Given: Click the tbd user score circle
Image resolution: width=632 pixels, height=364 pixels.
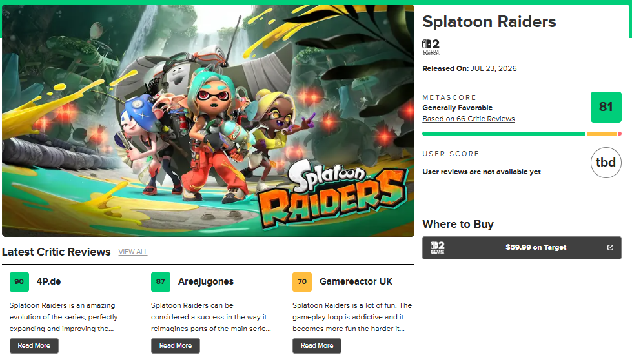Looking at the screenshot, I should (606, 163).
